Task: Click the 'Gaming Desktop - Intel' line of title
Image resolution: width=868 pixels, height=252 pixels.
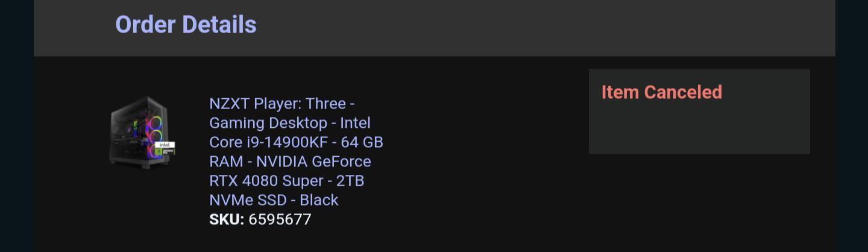Action: 289,123
